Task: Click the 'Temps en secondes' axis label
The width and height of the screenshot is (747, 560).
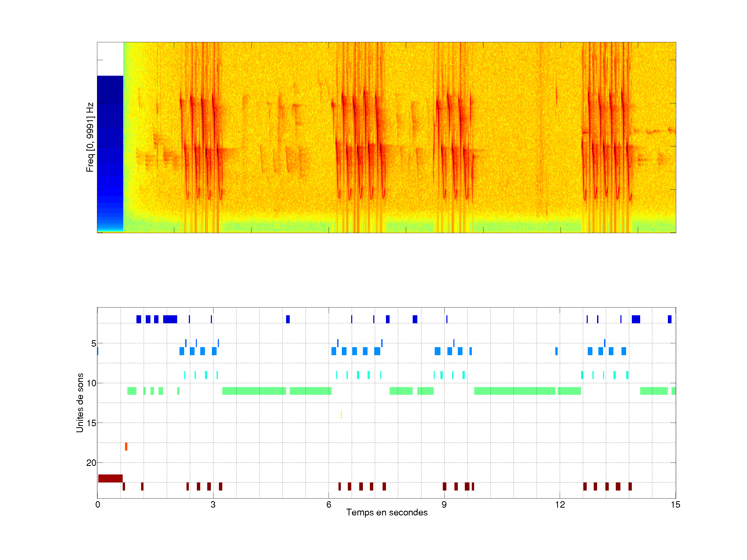Action: 387,512
